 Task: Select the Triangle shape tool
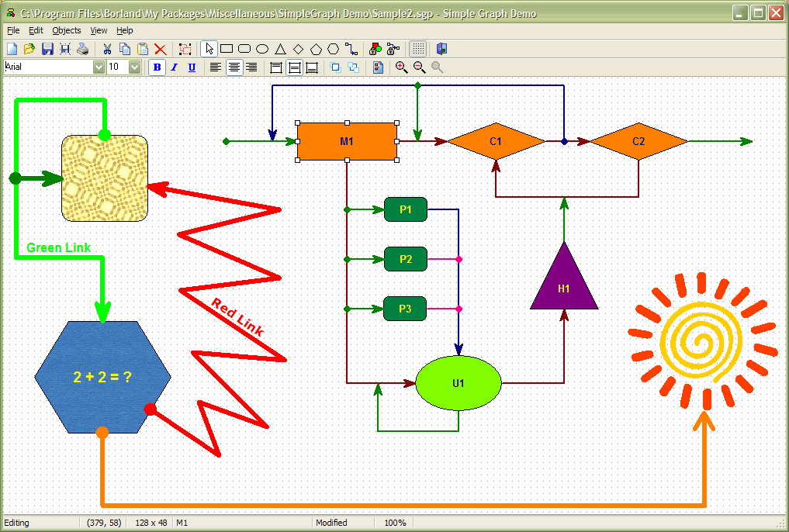(x=280, y=49)
